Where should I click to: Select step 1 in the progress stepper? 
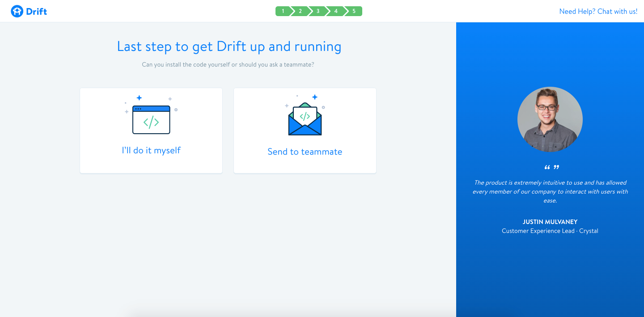point(283,11)
